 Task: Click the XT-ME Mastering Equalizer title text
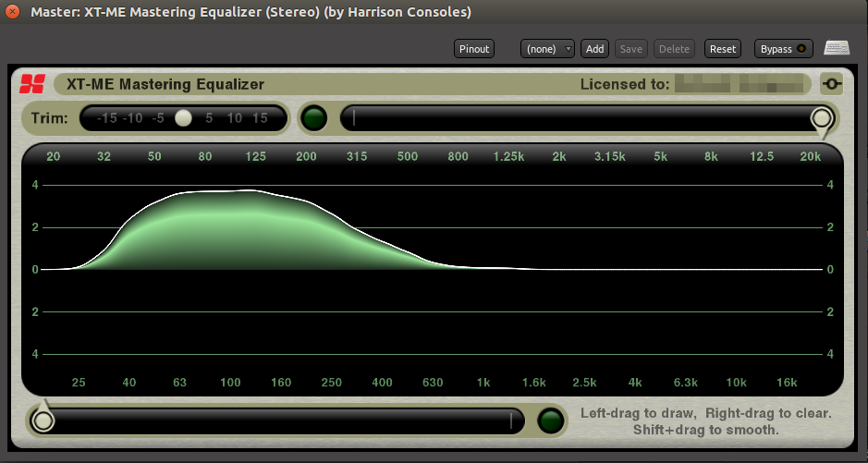[165, 84]
